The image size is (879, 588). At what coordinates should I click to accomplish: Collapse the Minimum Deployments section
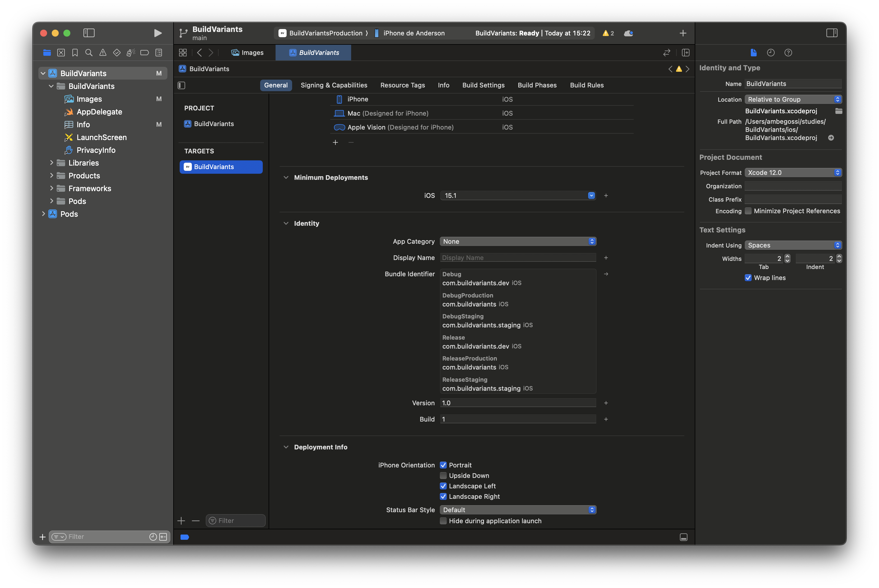[x=286, y=178]
